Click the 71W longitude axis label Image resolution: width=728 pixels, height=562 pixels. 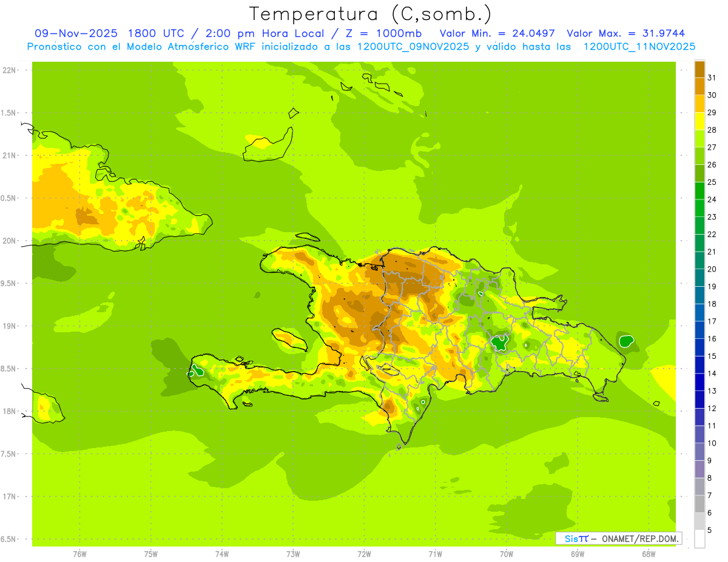(x=435, y=554)
